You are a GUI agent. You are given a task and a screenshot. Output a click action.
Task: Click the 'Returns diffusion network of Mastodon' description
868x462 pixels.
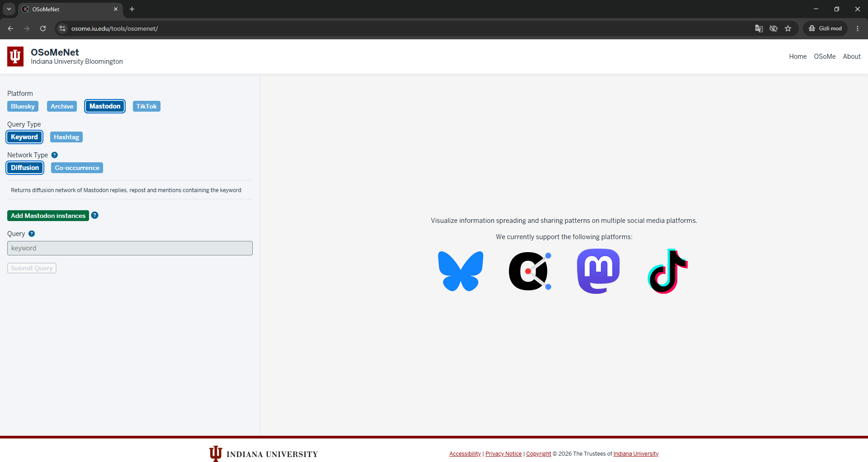pos(126,190)
